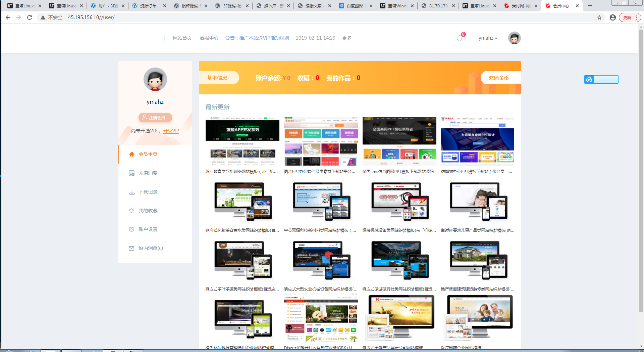Open 站内消息 envelope message icon
This screenshot has height=352, width=644.
[x=131, y=248]
